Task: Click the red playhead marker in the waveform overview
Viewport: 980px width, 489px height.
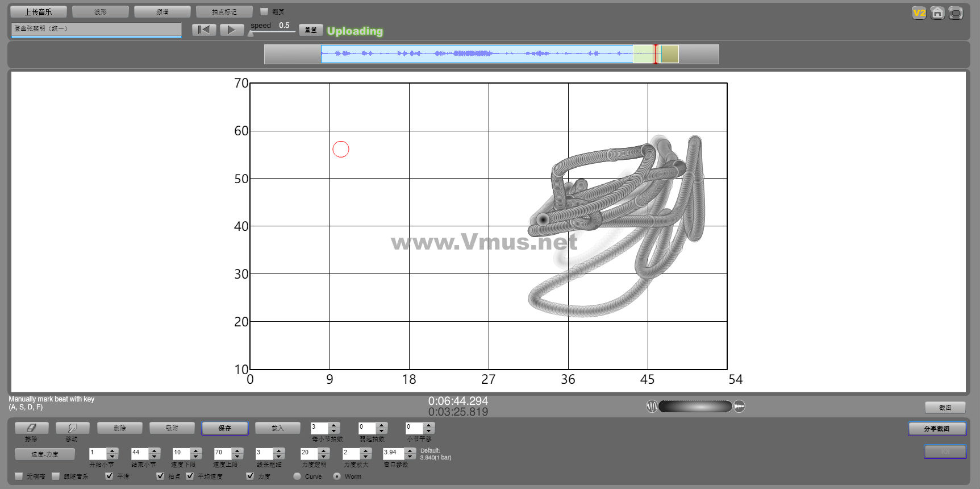Action: pos(656,54)
